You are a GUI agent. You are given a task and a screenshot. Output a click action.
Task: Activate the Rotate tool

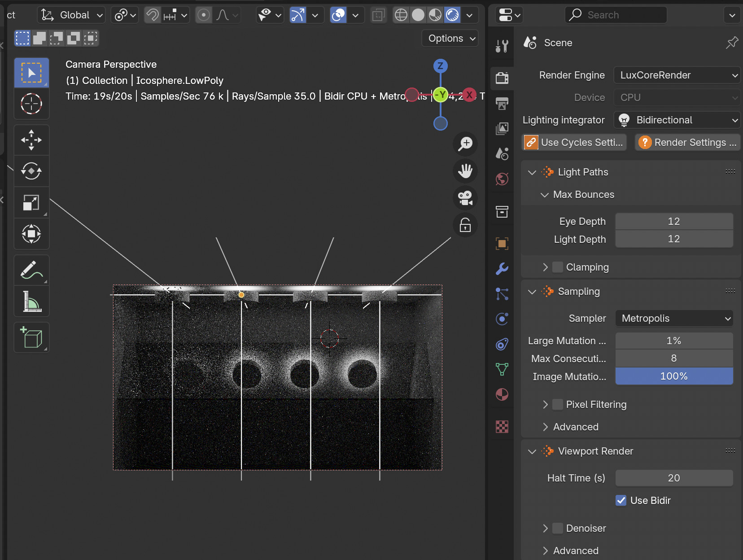click(x=31, y=171)
